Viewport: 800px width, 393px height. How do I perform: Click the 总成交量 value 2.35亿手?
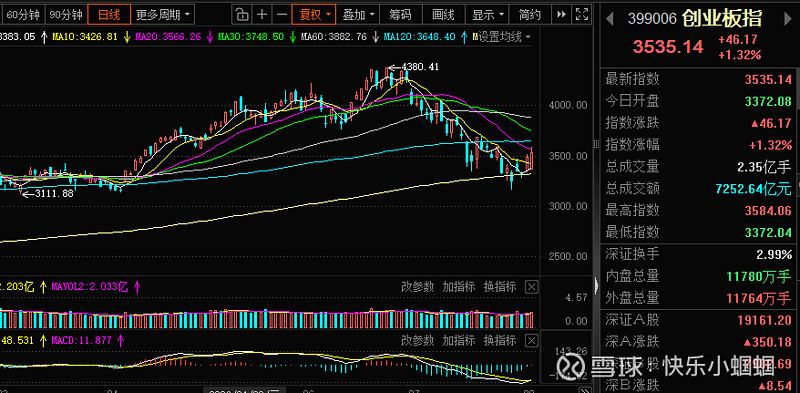(763, 166)
